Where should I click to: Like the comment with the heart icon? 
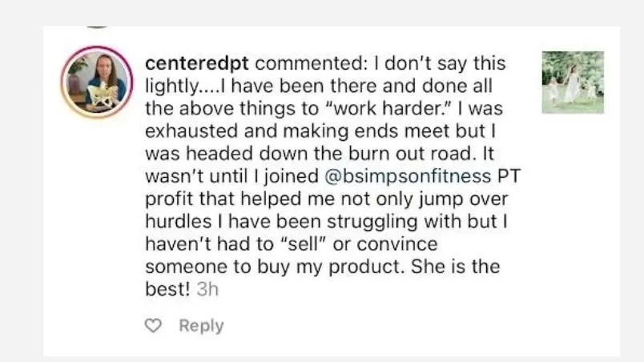tap(153, 325)
